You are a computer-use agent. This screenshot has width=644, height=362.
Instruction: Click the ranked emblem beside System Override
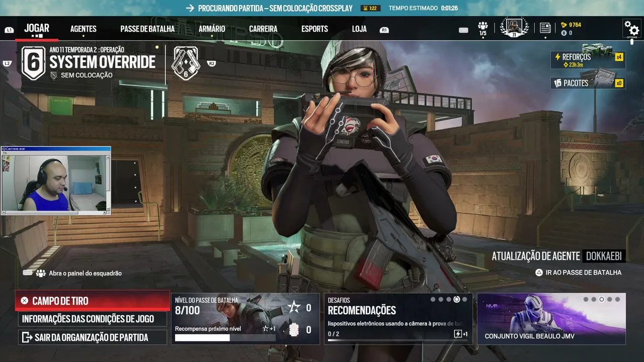point(186,63)
